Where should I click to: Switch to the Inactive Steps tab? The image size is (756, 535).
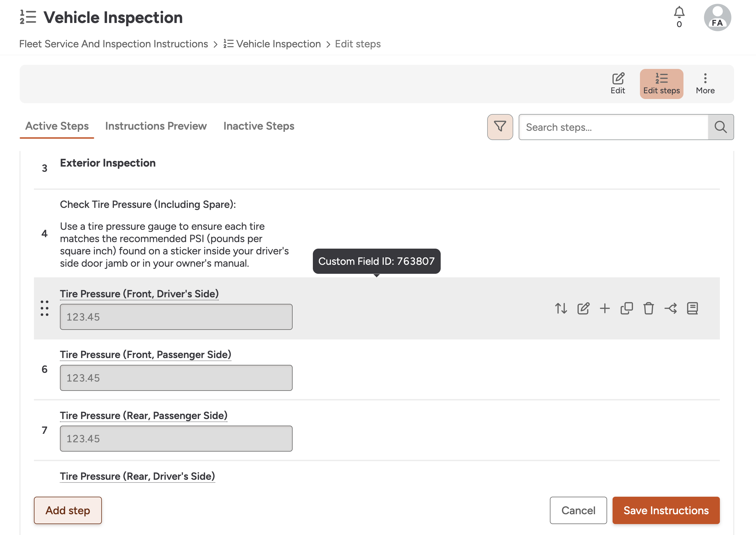point(259,126)
